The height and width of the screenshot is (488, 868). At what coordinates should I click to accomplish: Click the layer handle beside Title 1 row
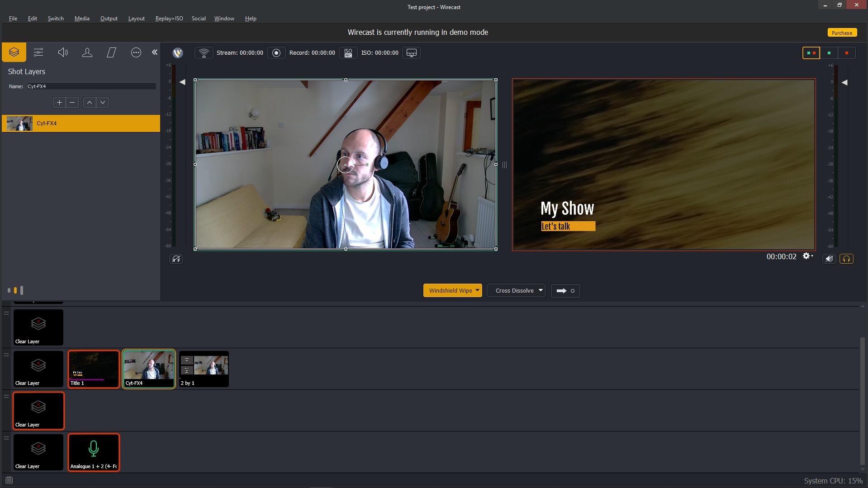[x=6, y=355]
